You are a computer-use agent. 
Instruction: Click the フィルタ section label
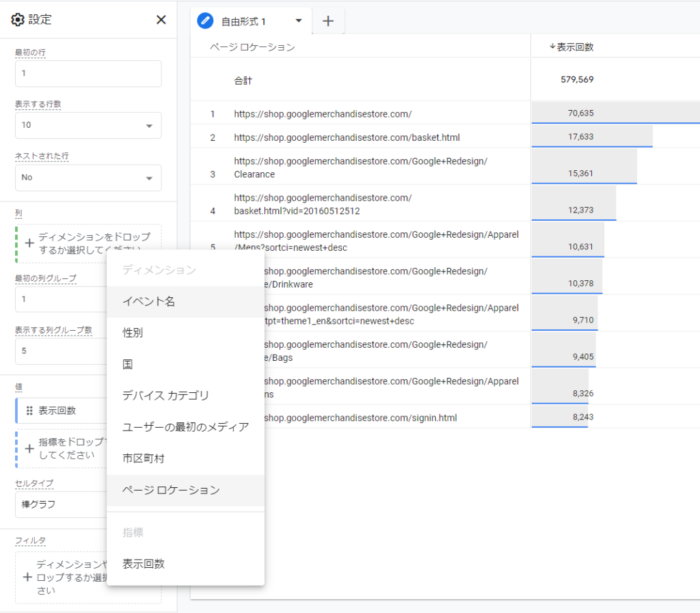pyautogui.click(x=30, y=541)
